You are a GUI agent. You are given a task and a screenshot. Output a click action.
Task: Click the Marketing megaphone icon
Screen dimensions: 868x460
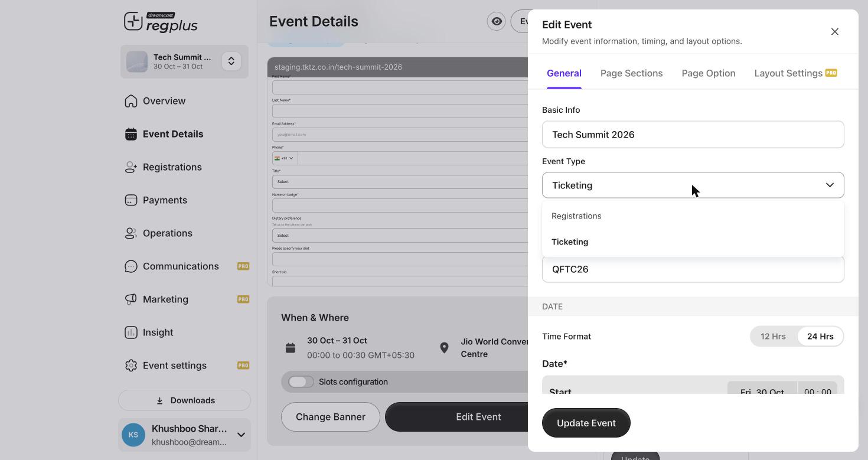pos(131,299)
